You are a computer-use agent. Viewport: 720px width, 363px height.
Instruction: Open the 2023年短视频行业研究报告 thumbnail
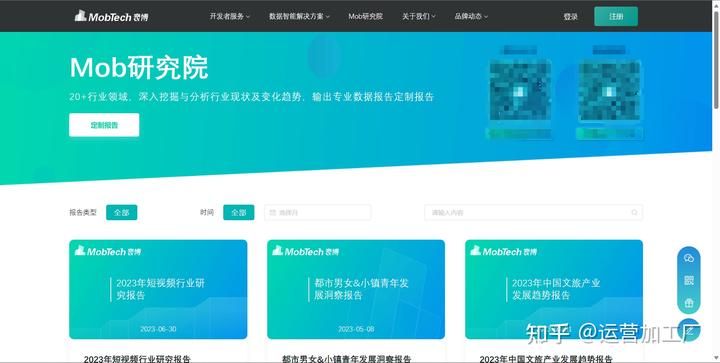[158, 289]
